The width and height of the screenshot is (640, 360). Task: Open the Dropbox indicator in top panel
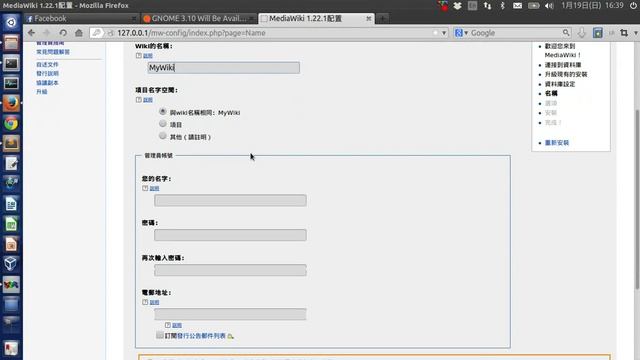point(457,6)
